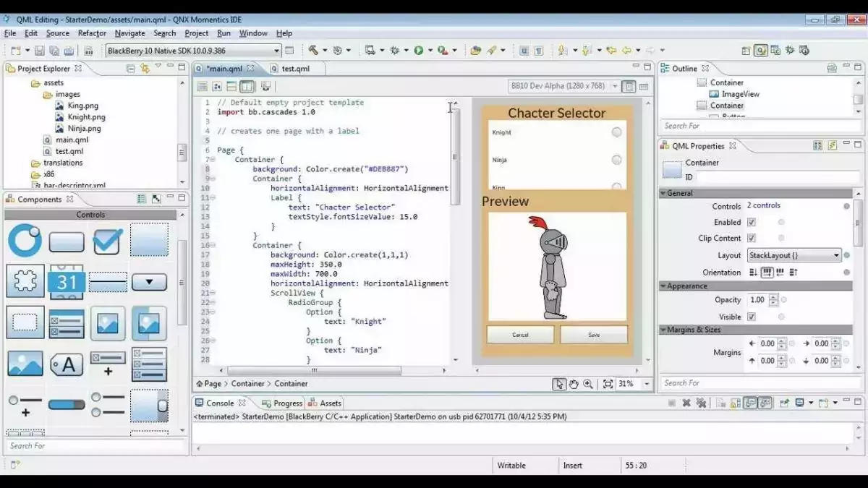The height and width of the screenshot is (488, 868).
Task: Click the Save button in preview
Action: (x=594, y=335)
